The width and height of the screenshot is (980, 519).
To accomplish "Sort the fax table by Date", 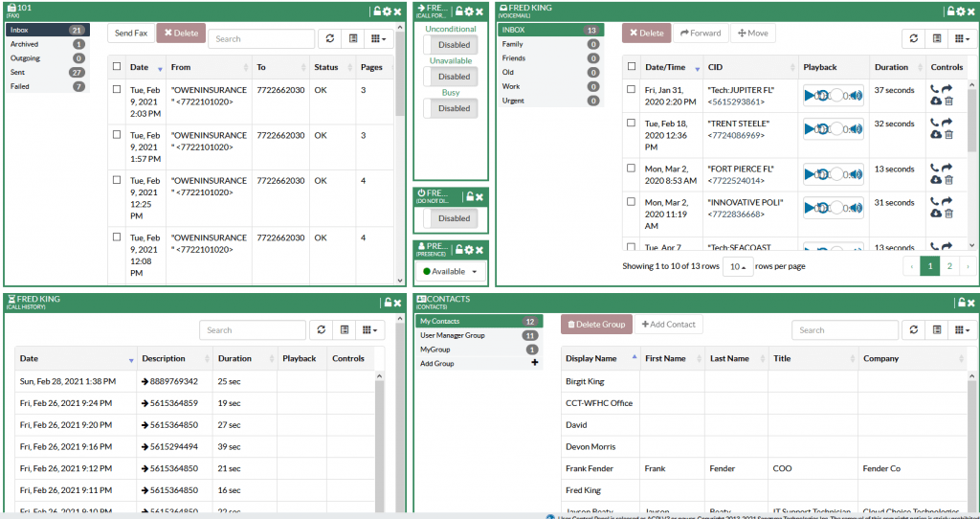I will pyautogui.click(x=146, y=67).
